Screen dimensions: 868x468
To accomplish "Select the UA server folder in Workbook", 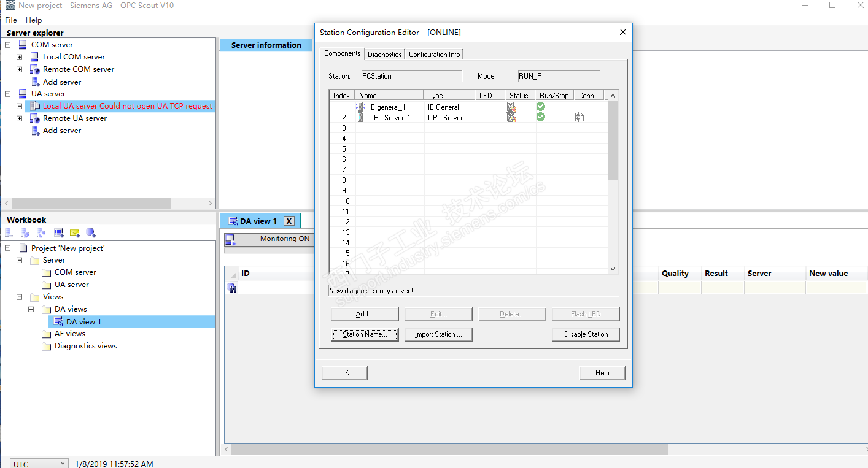I will pyautogui.click(x=66, y=285).
